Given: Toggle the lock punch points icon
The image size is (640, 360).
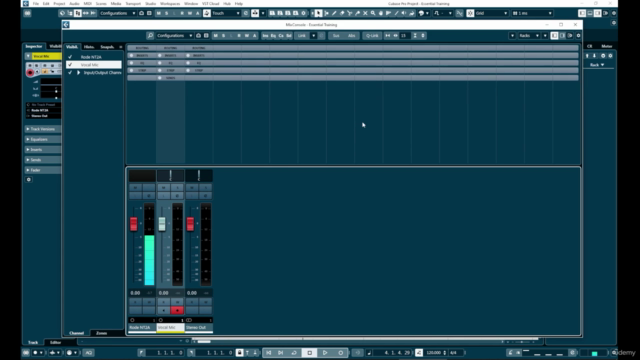Looking at the screenshot, I should [x=240, y=353].
